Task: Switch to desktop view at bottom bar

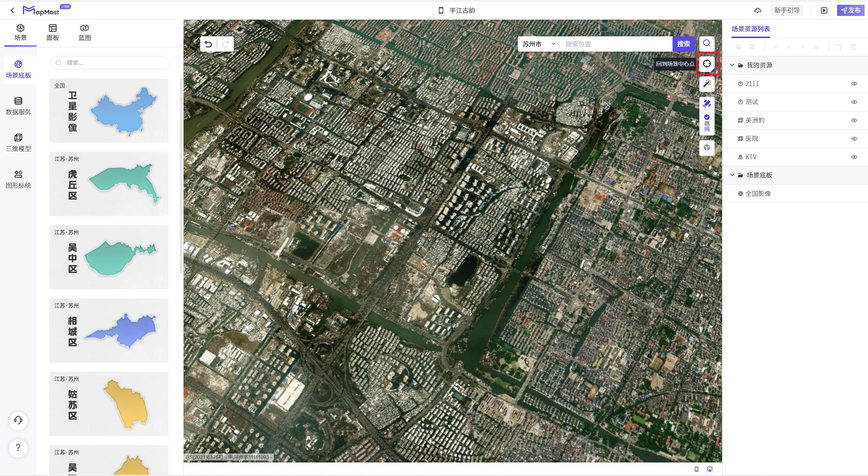Action: click(x=710, y=469)
